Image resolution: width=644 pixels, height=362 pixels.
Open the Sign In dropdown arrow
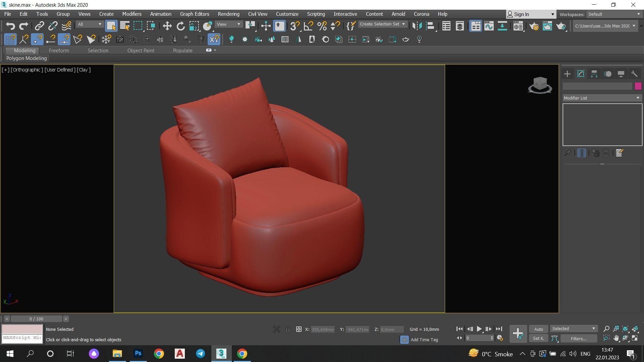(552, 14)
